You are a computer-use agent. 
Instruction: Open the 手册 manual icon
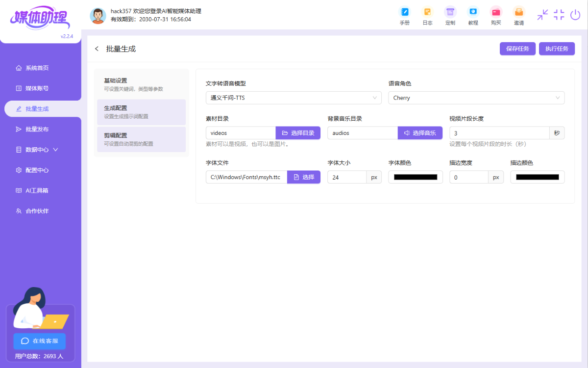[404, 12]
